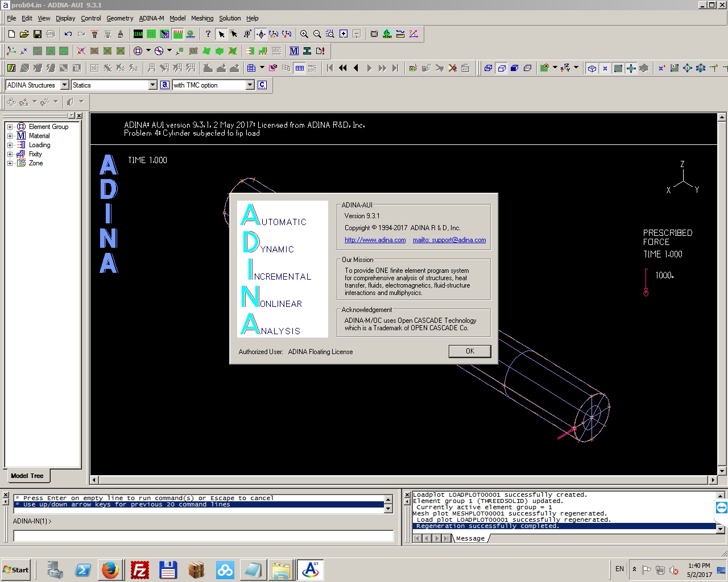Save the model with the floppy disk icon
728x582 pixels.
(38, 34)
